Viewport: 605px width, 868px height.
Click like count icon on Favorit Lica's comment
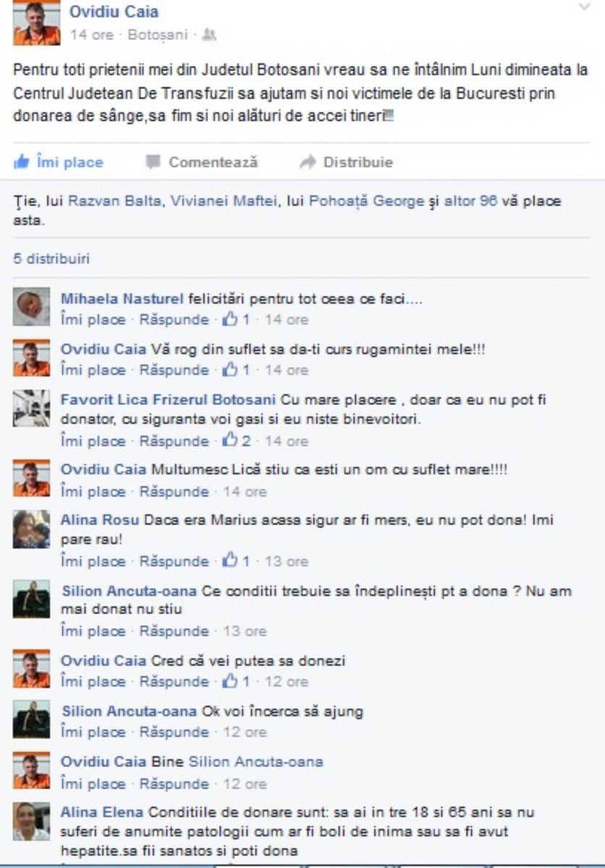coord(230,441)
